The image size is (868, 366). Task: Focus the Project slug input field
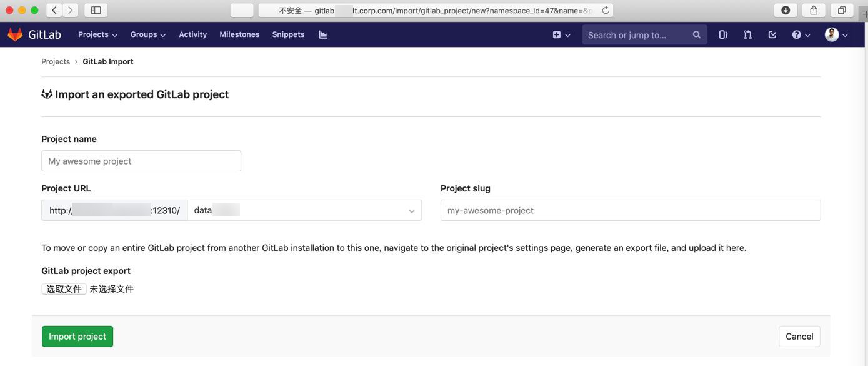tap(631, 210)
